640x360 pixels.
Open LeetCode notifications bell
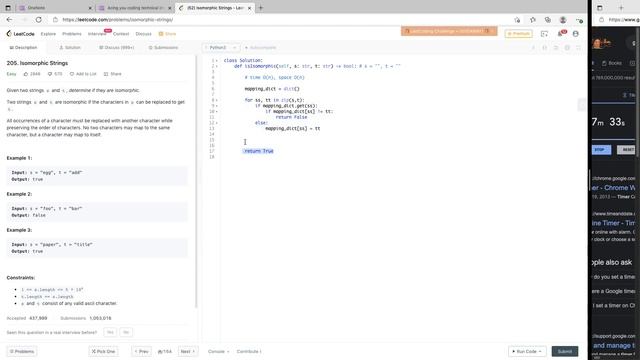tap(560, 34)
